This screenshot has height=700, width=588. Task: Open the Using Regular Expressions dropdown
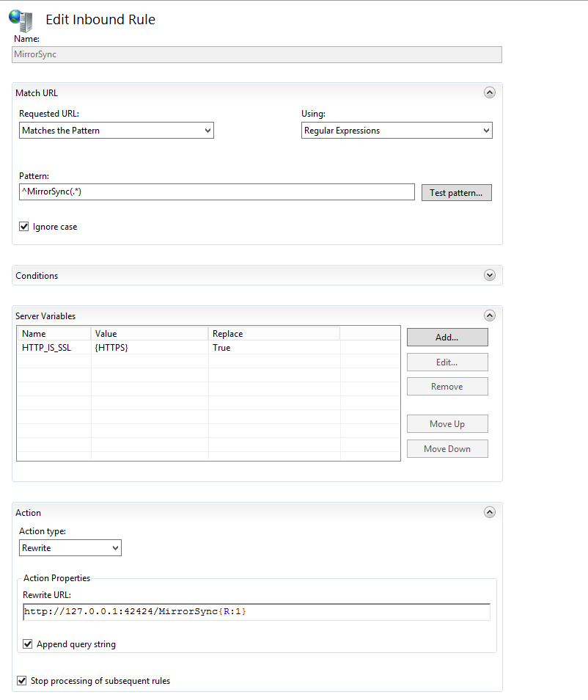(397, 131)
